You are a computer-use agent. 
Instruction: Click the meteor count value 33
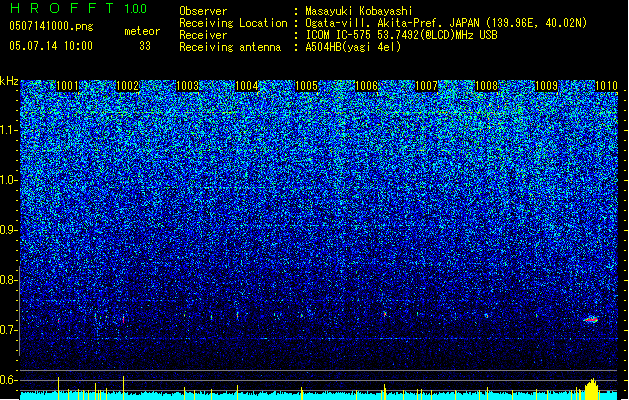coord(145,46)
